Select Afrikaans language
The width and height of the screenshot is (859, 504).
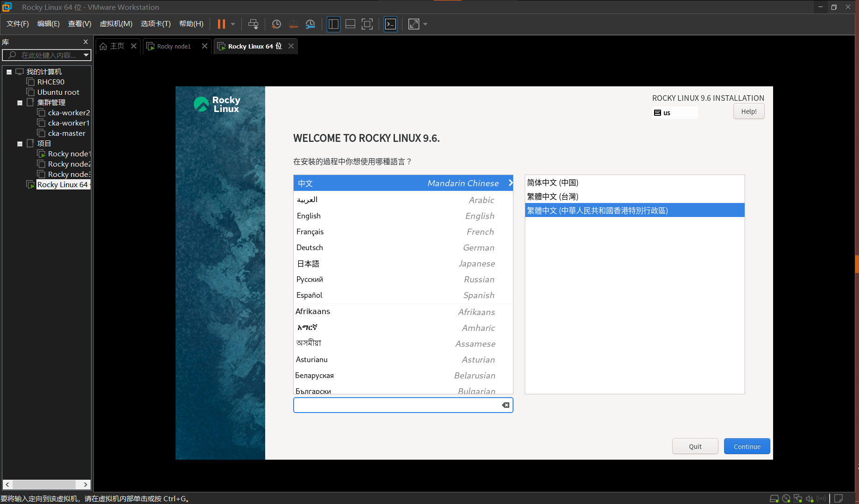[x=403, y=311]
